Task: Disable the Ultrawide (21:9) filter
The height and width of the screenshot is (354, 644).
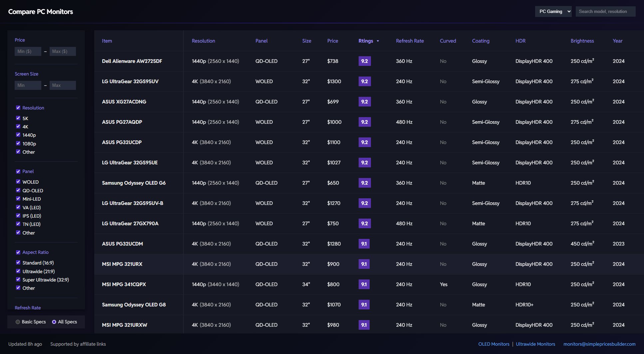Action: (x=18, y=271)
